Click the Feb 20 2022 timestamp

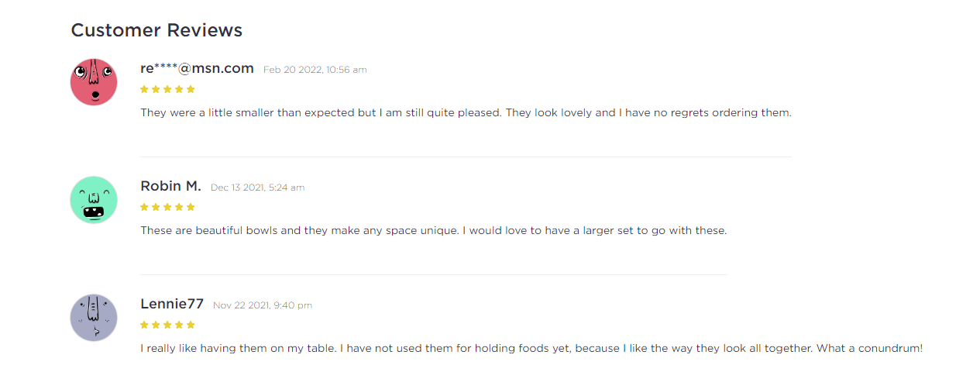coord(315,70)
